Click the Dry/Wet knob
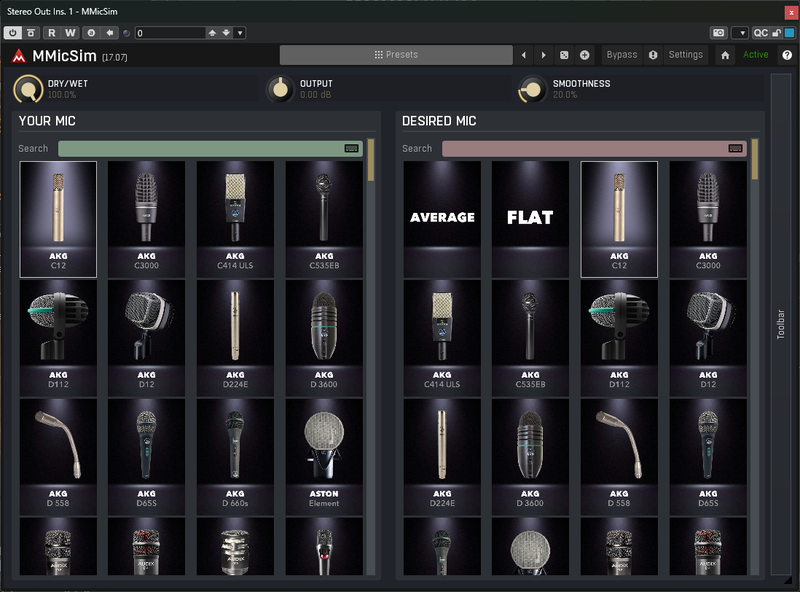The image size is (800, 592). coord(28,89)
